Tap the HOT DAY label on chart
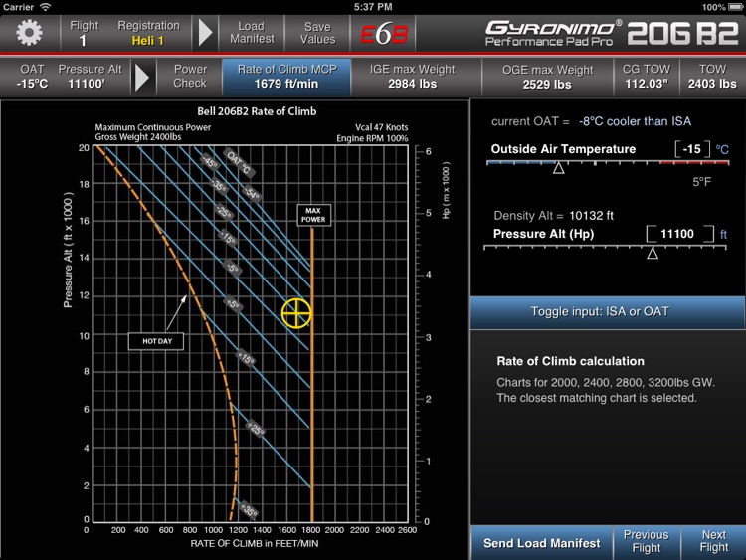Viewport: 746px width, 560px height. click(x=156, y=341)
